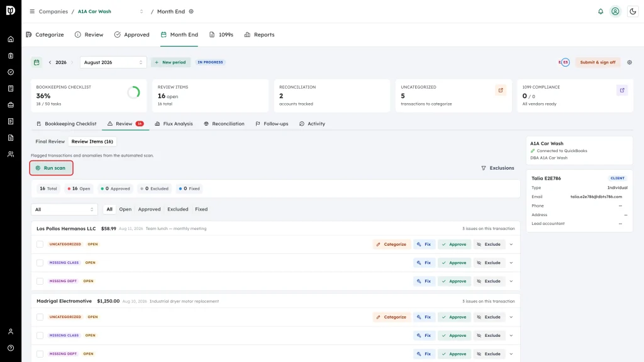644x362 pixels.
Task: Open 1099 Compliance card external link icon
Action: [622, 90]
